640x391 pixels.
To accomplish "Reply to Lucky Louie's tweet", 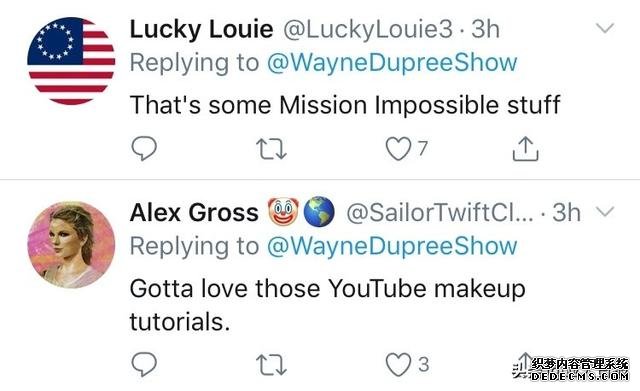I will click(x=144, y=149).
